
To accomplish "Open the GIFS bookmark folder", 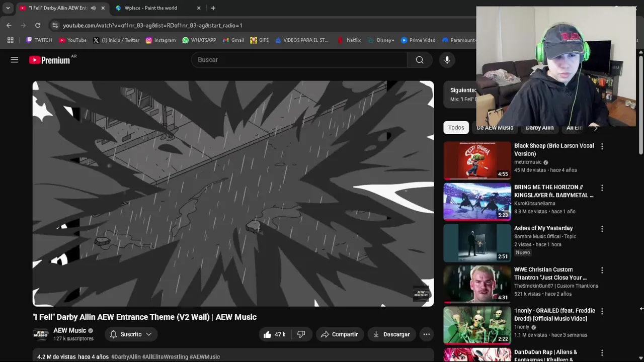I will [x=259, y=40].
